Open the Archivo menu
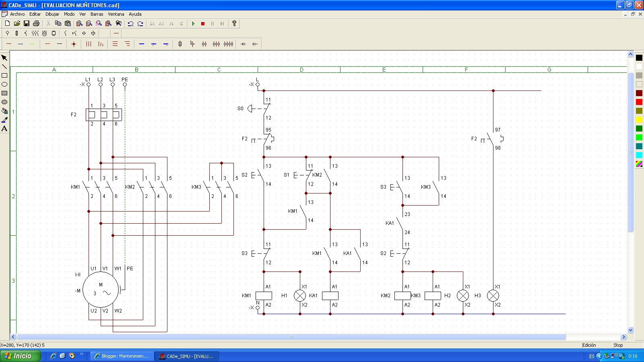 coord(17,14)
